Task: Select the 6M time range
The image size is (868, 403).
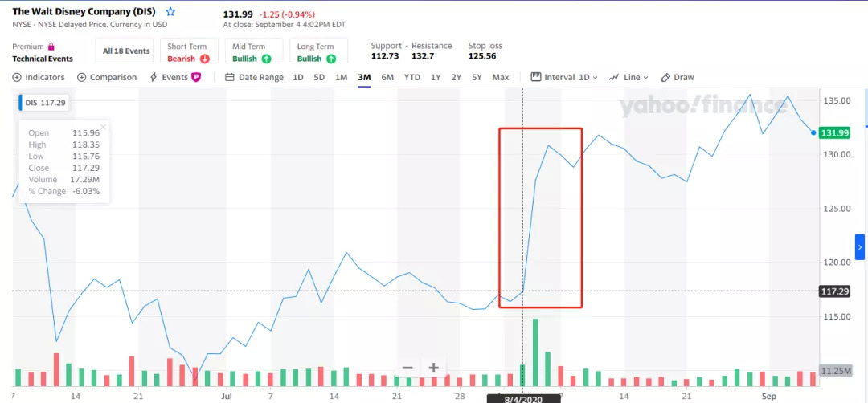Action: (x=387, y=78)
